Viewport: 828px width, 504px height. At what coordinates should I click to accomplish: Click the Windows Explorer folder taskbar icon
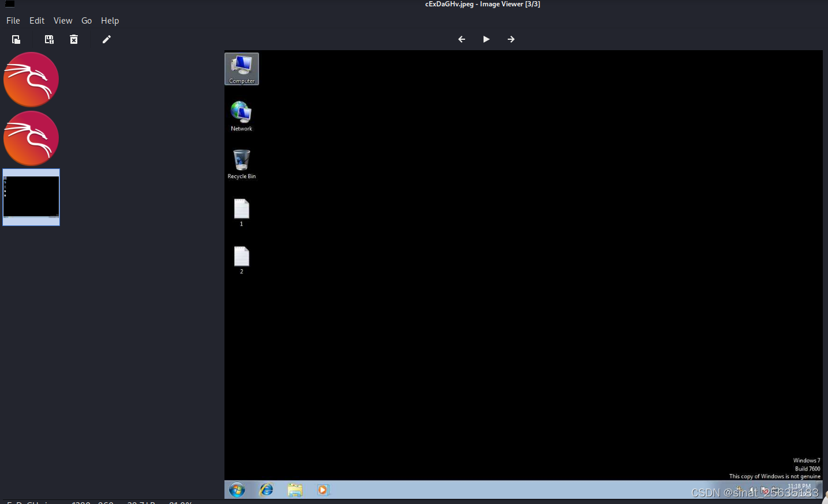pos(295,490)
